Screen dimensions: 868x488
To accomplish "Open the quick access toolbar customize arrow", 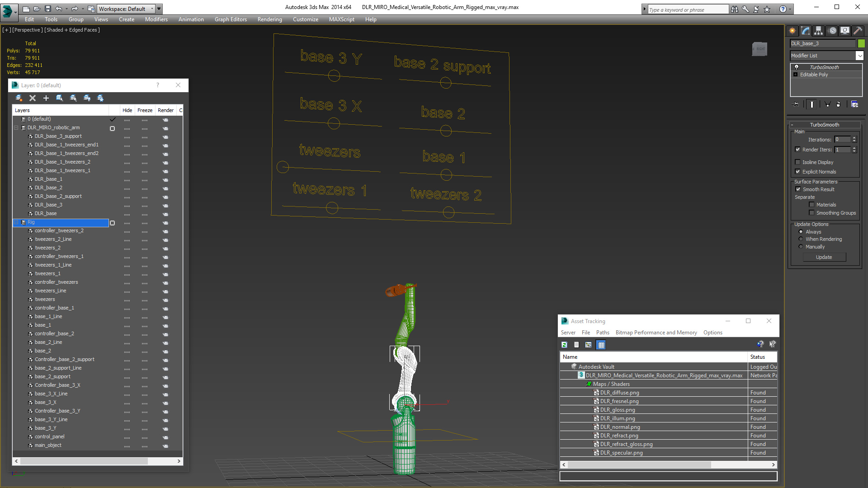I will [x=159, y=9].
